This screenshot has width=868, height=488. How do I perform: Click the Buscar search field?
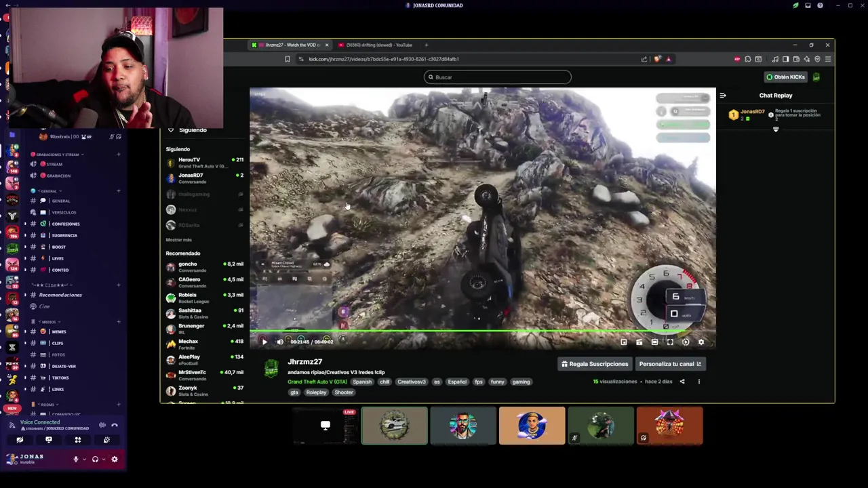498,77
